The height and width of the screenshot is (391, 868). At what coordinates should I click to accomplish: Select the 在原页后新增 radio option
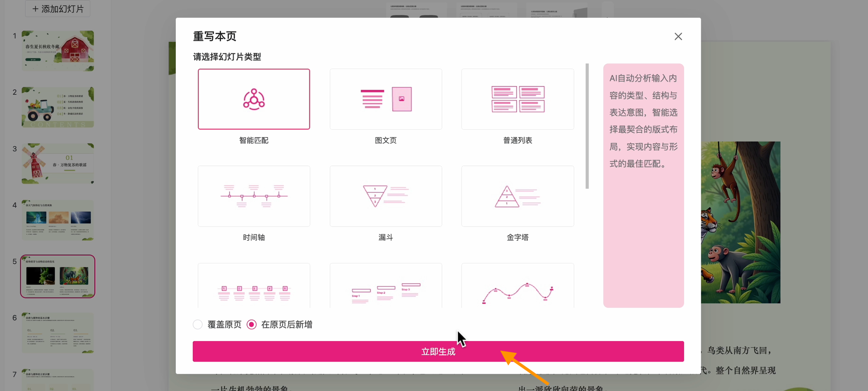[252, 325]
